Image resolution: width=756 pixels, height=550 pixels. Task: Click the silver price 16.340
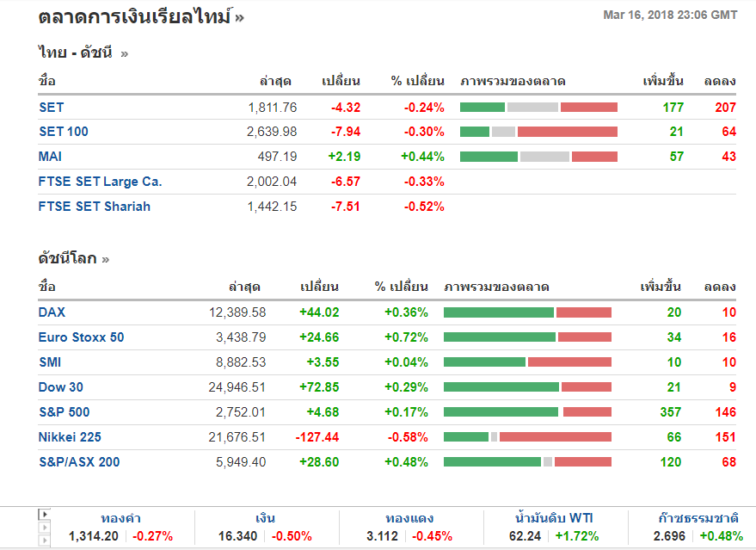pyautogui.click(x=237, y=536)
